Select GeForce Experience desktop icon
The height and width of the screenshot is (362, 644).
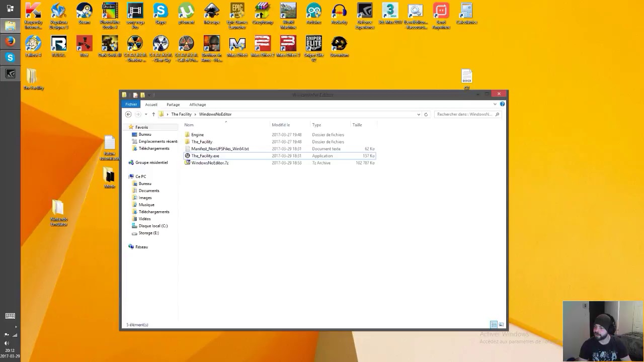coord(365,16)
